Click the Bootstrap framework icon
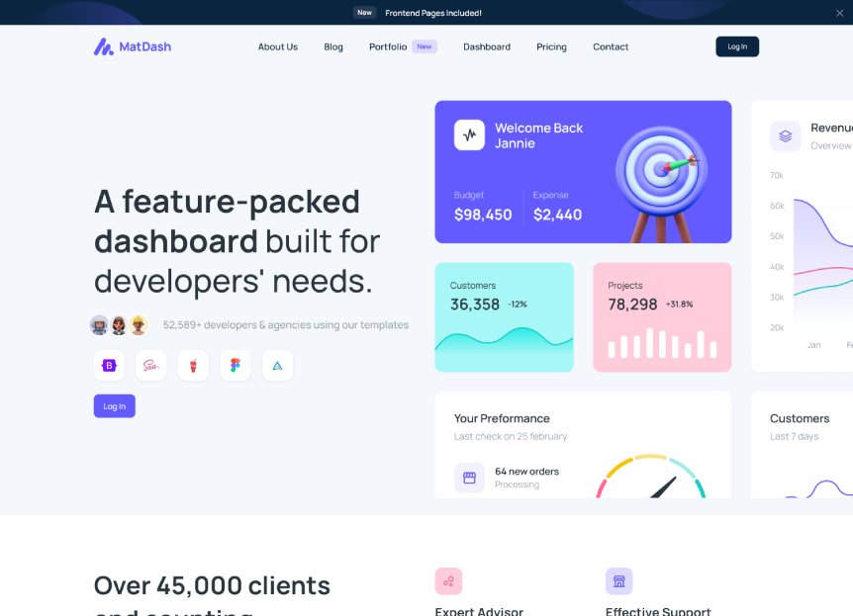This screenshot has width=853, height=616. [109, 366]
